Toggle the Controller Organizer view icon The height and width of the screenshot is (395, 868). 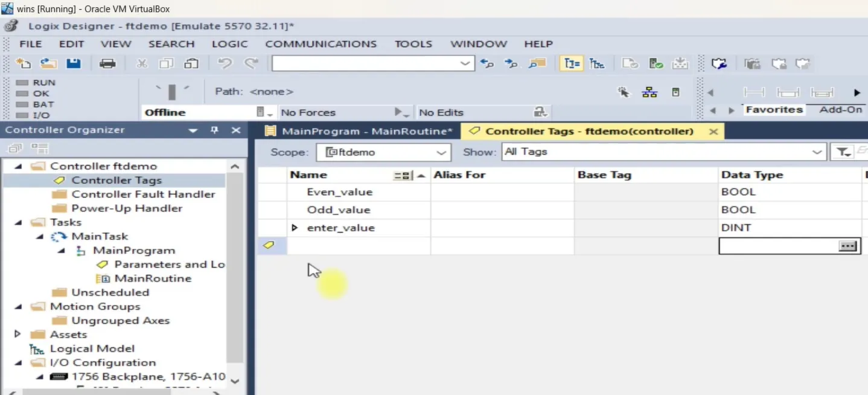(x=571, y=63)
